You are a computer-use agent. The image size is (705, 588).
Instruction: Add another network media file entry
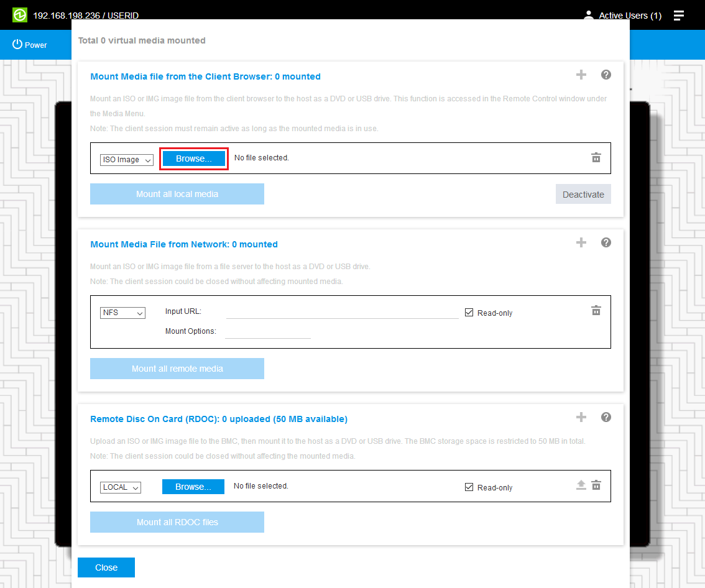pyautogui.click(x=581, y=242)
